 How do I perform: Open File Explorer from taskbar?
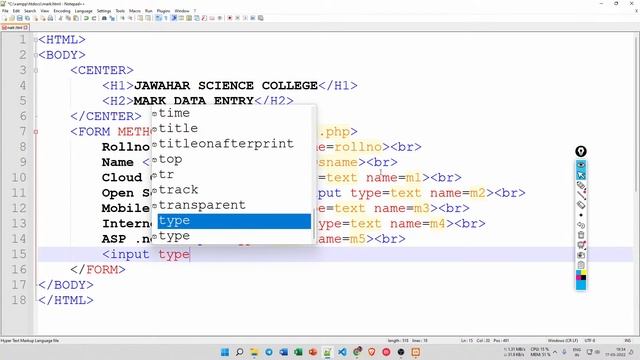click(x=254, y=352)
